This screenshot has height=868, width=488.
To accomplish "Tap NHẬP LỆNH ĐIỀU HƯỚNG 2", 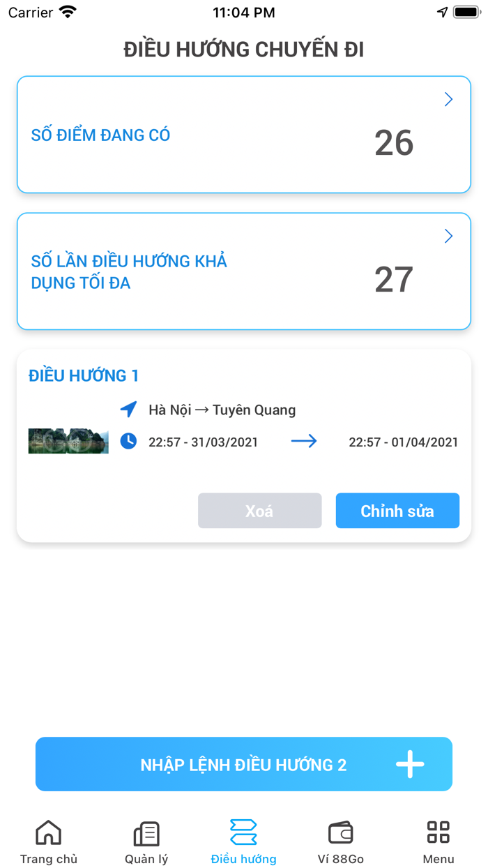I will point(244,764).
